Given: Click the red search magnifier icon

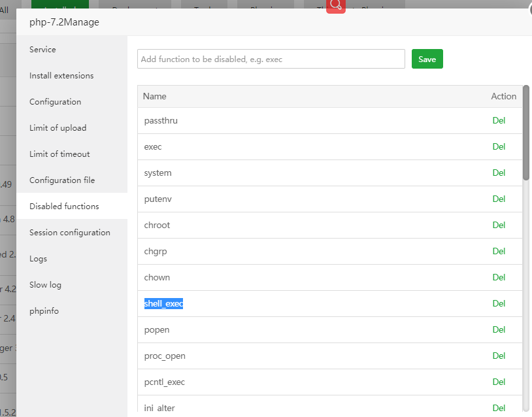Looking at the screenshot, I should click(x=335, y=5).
